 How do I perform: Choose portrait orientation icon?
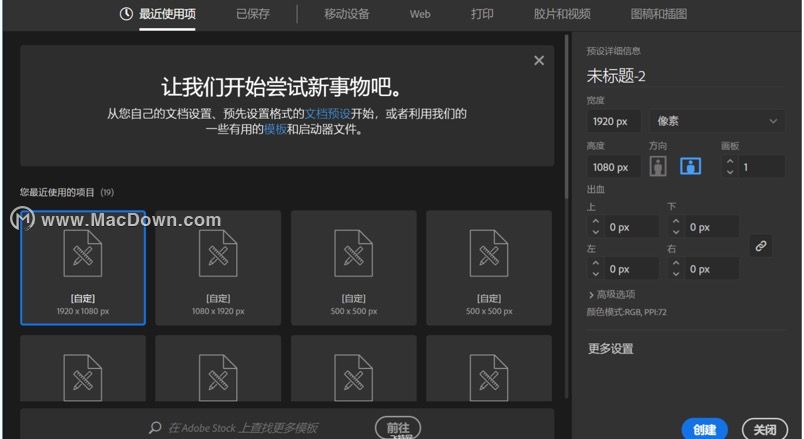[658, 166]
